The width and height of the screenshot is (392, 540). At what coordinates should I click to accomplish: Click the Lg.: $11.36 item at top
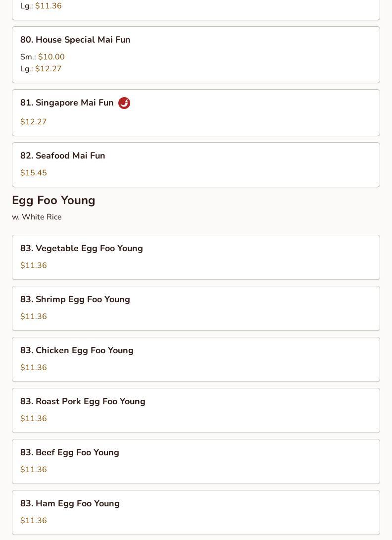[41, 6]
